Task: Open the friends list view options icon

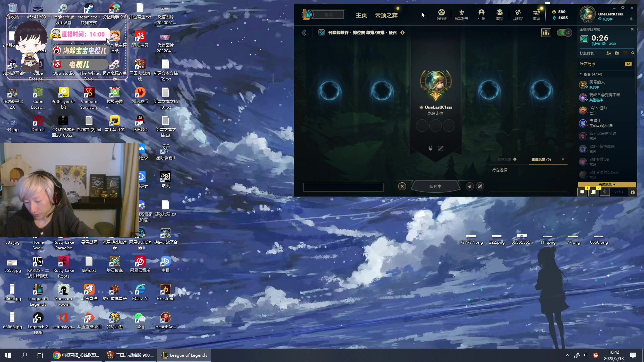Action: coord(625,53)
